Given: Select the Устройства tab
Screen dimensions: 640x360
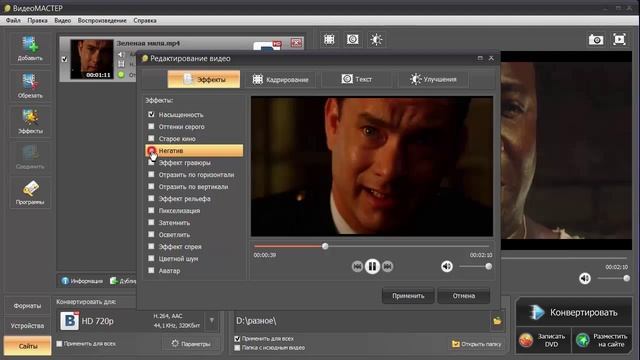Looking at the screenshot, I should (27, 326).
